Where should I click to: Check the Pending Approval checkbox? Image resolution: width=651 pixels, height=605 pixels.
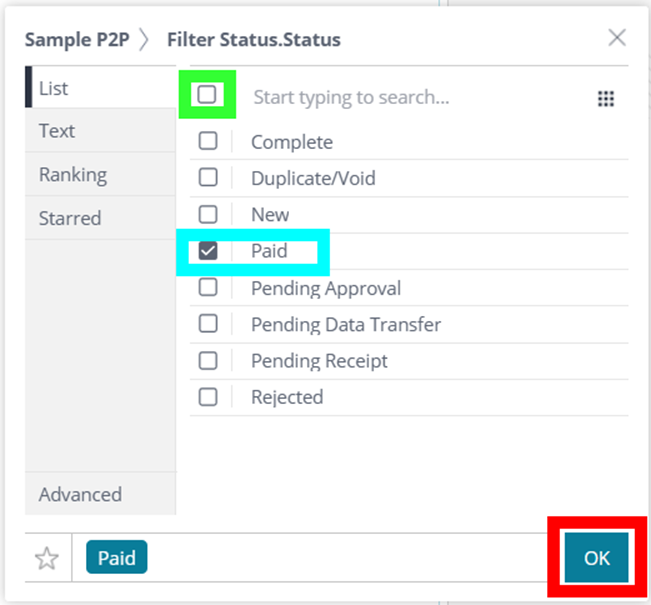[208, 287]
